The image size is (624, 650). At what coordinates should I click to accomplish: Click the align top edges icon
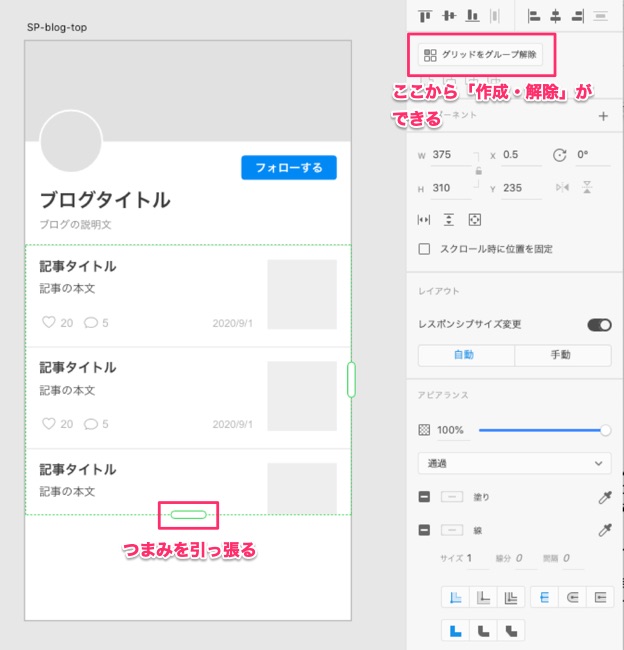425,16
